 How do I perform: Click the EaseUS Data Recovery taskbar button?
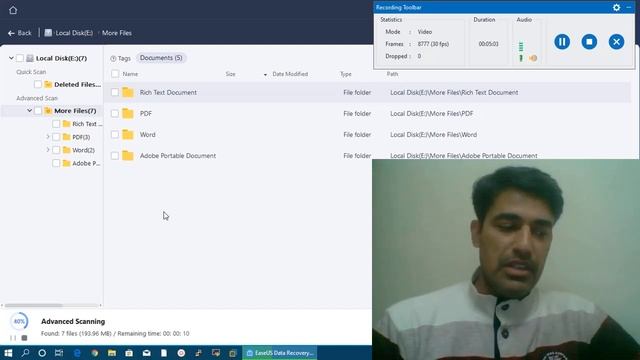pyautogui.click(x=280, y=353)
